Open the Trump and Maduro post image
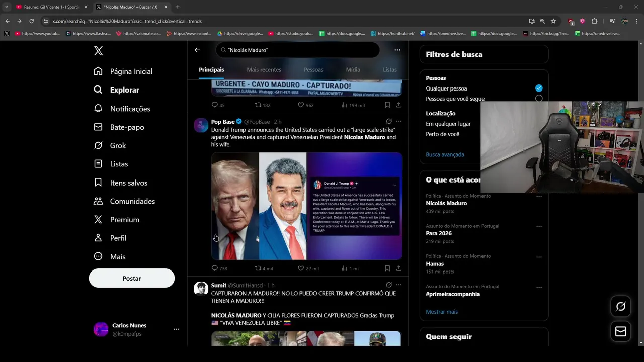644x362 pixels. click(306, 206)
